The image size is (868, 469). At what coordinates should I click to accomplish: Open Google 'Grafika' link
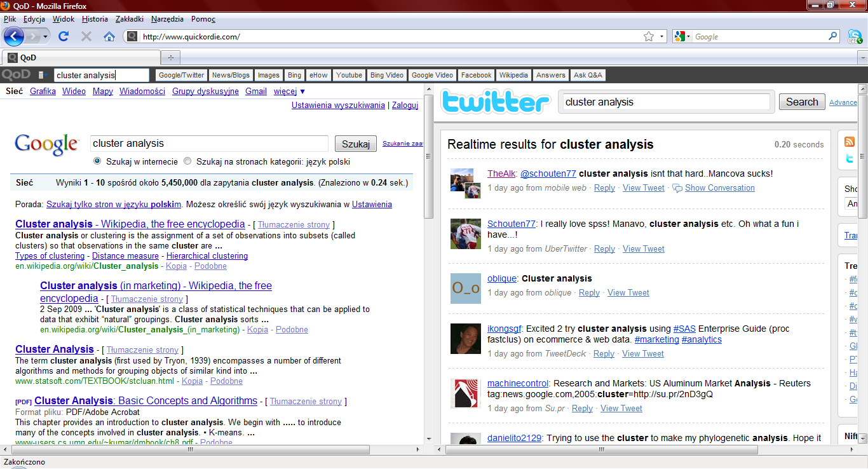[43, 91]
